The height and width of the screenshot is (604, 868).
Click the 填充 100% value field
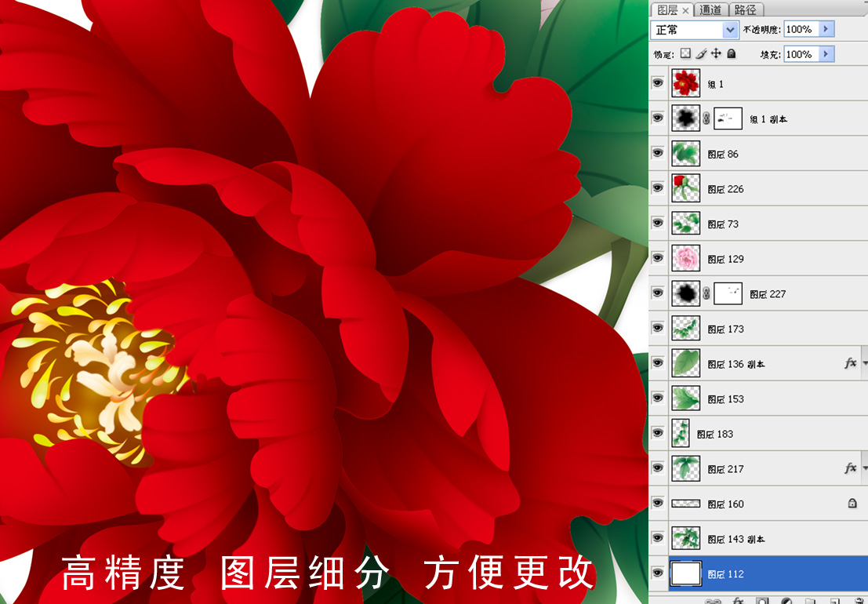point(801,53)
